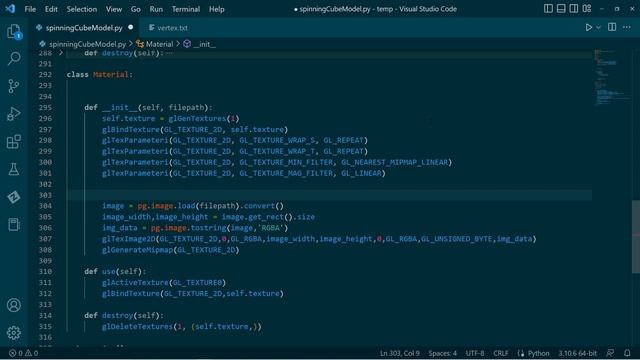Click glGenerateMipmap on line 308
This screenshot has height=360, width=640.
pyautogui.click(x=138, y=250)
